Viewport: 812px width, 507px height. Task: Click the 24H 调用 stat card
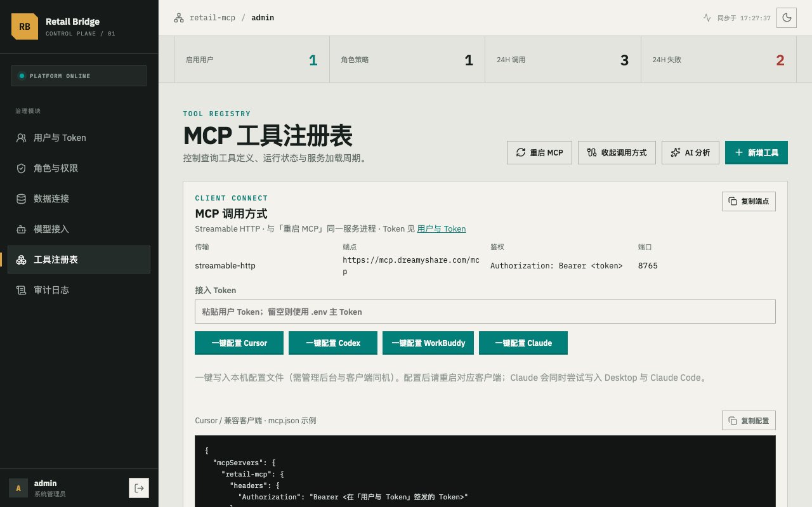coord(563,60)
